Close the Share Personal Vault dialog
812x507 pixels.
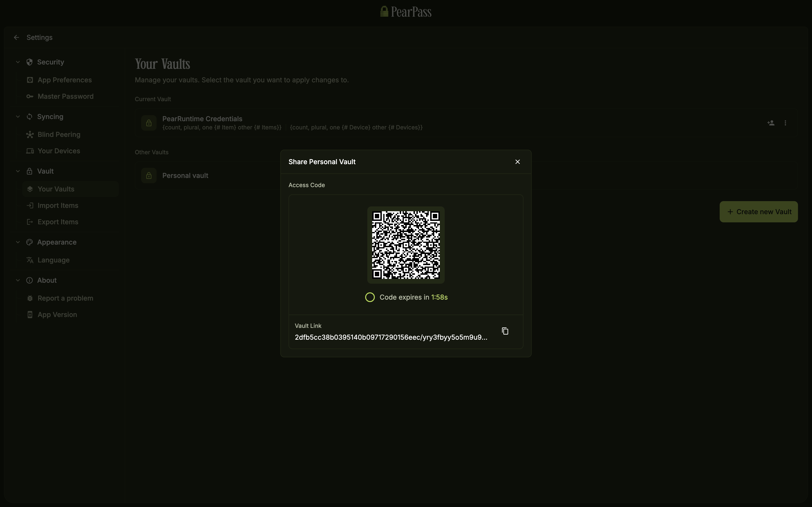[x=517, y=161]
